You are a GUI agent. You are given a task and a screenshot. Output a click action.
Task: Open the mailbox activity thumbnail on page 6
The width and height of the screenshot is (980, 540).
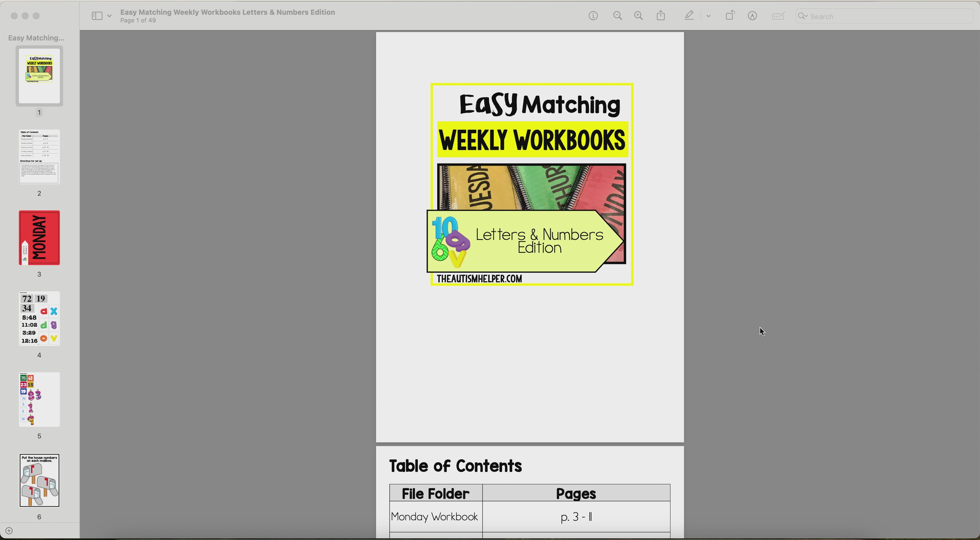(39, 480)
